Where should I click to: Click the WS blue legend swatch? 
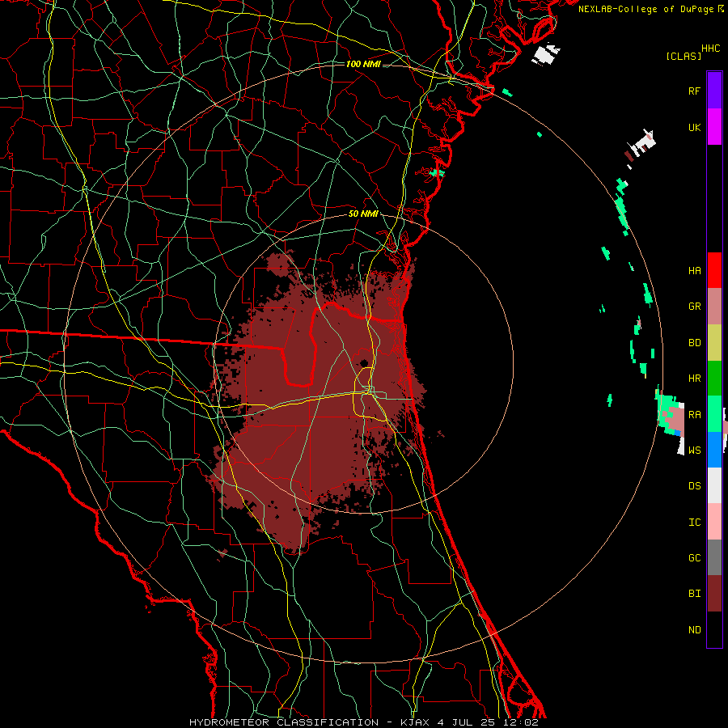coord(714,450)
